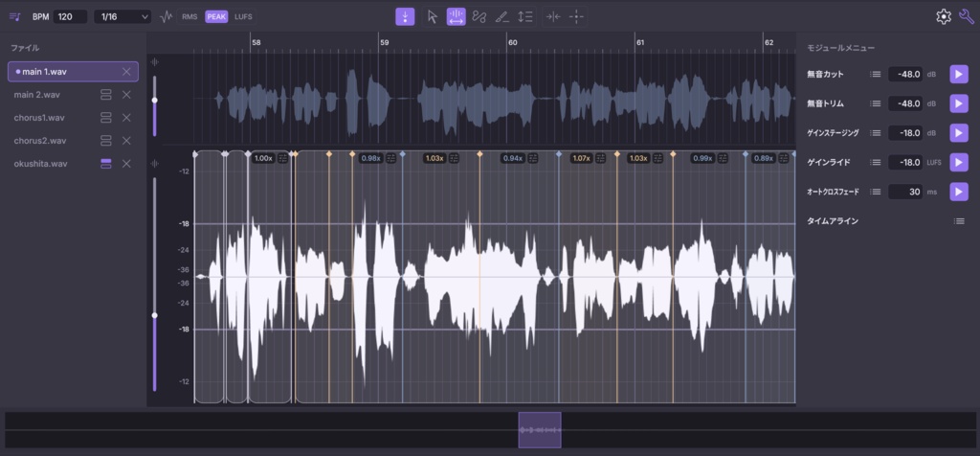Expand ゲインステージング options list icon
Image resolution: width=980 pixels, height=456 pixels.
pos(876,132)
